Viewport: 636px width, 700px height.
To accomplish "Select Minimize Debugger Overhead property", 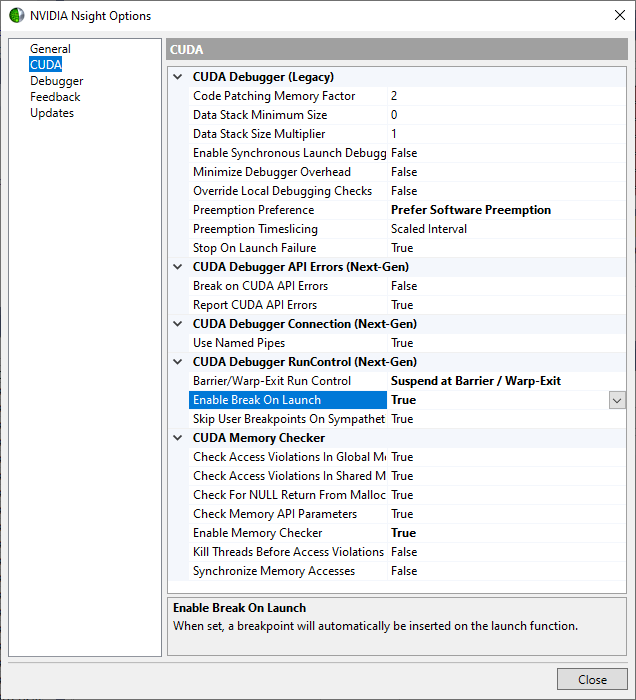I will pos(288,172).
